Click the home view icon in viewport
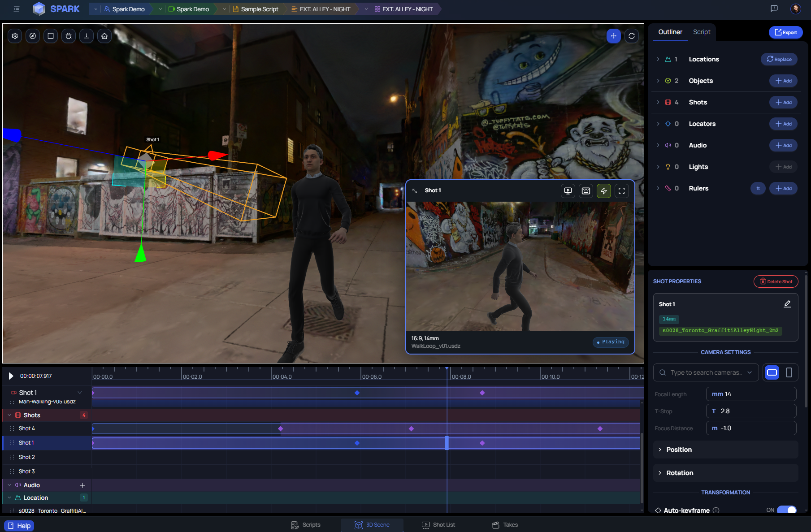Screen dimensions: 811x532 click(104, 36)
